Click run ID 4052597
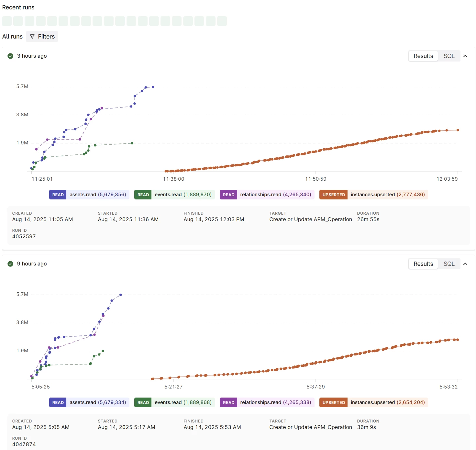The width and height of the screenshot is (476, 450). coord(24,237)
